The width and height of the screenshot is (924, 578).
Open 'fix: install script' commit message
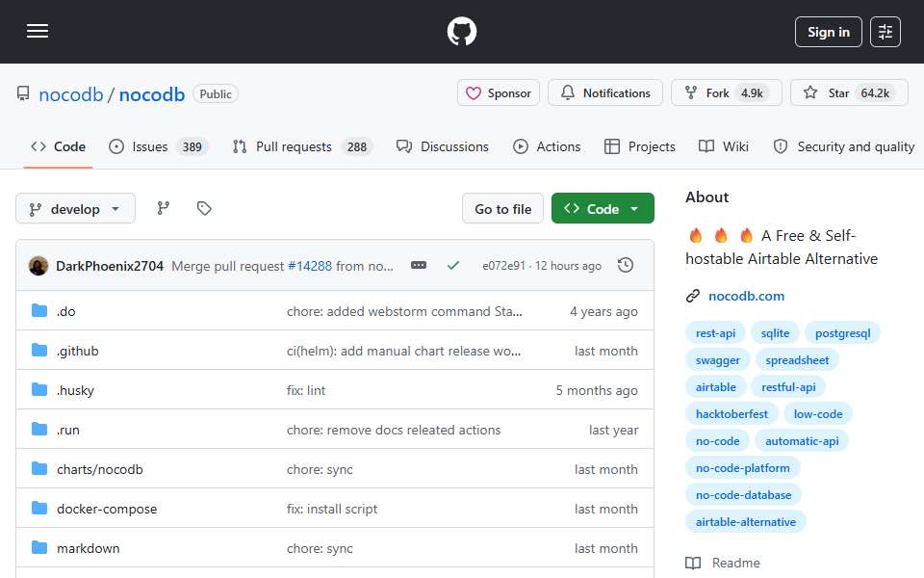point(332,509)
